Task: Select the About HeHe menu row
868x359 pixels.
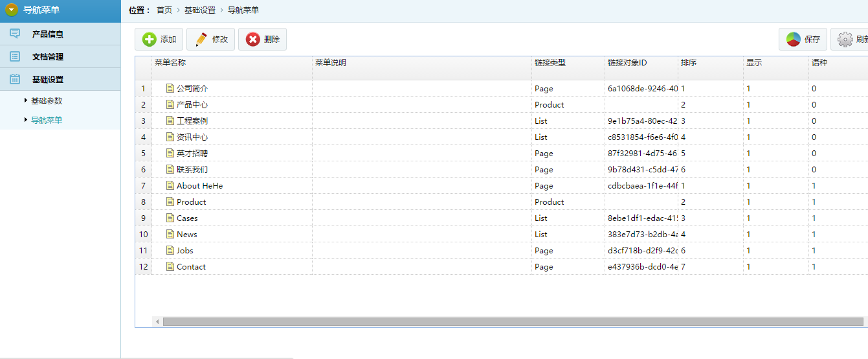Action: [199, 185]
